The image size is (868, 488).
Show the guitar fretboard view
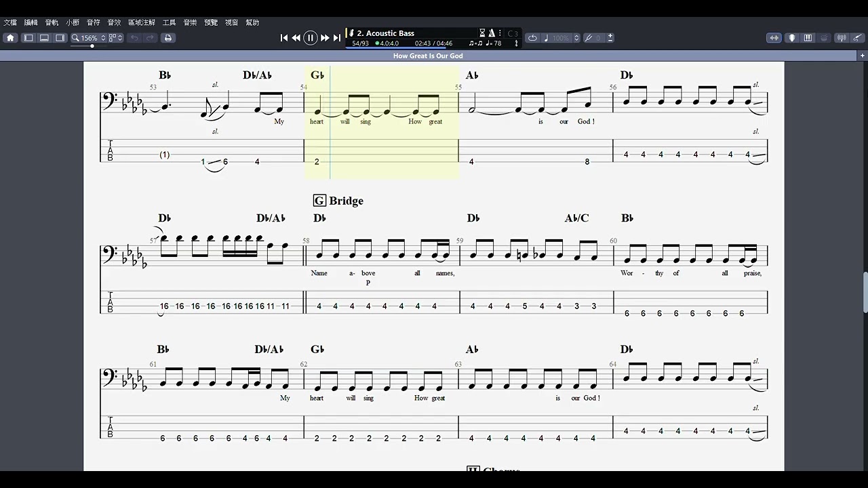click(791, 38)
